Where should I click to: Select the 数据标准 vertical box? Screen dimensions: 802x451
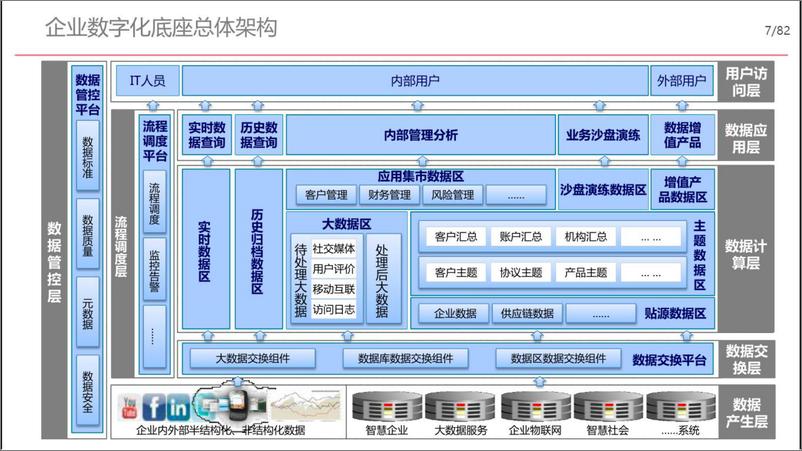(x=87, y=156)
